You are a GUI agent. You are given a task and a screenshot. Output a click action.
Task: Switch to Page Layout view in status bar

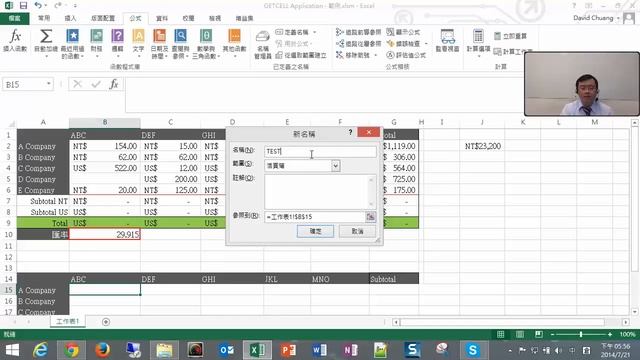pyautogui.click(x=520, y=334)
